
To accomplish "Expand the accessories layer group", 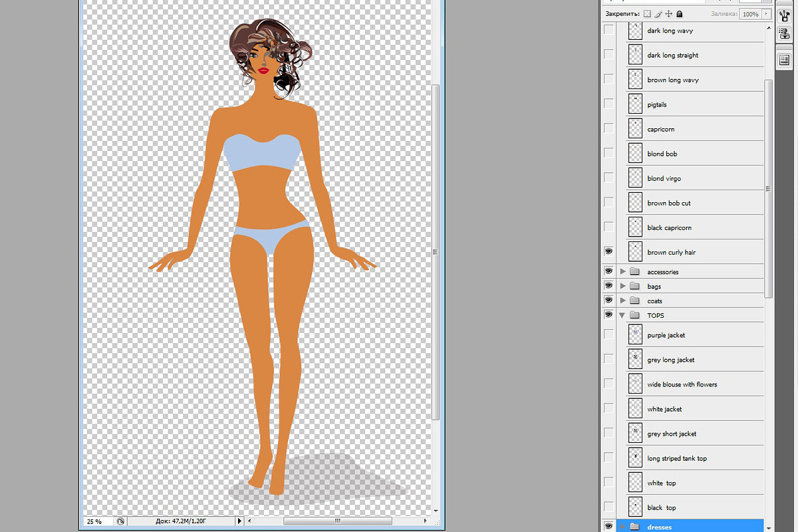I will click(x=622, y=271).
